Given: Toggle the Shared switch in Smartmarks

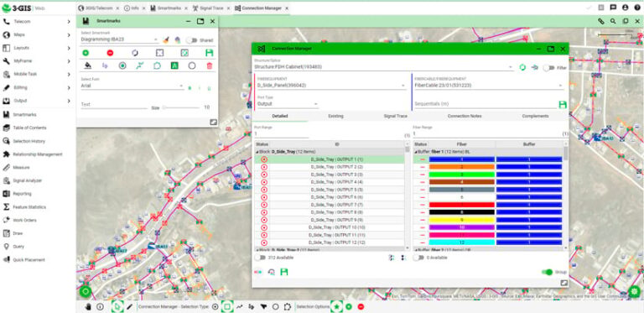Looking at the screenshot, I should point(191,40).
